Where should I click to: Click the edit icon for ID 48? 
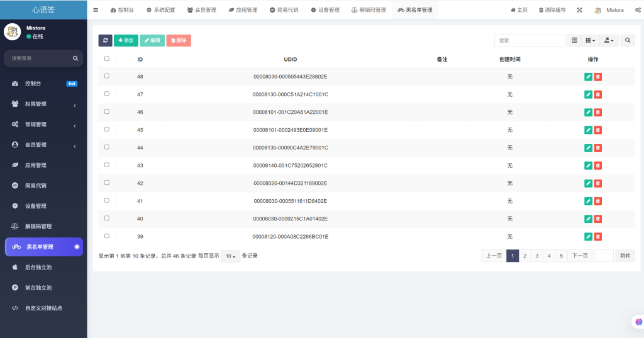point(588,77)
